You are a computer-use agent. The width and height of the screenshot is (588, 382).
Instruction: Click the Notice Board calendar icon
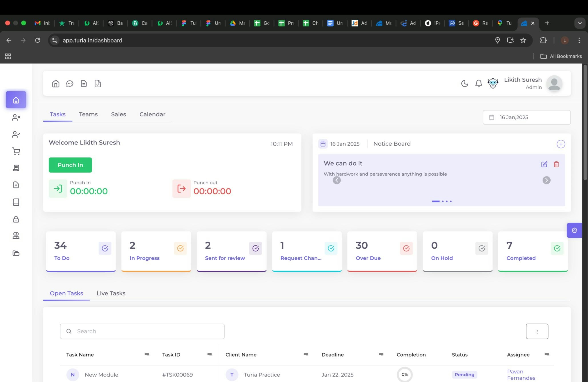tap(323, 144)
